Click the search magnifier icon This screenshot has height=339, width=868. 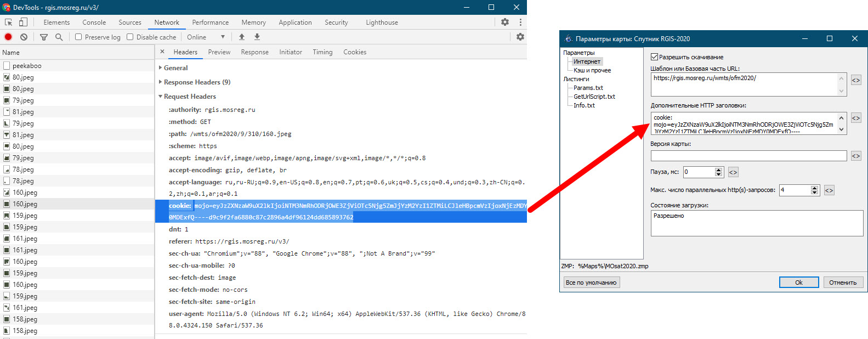(x=59, y=37)
